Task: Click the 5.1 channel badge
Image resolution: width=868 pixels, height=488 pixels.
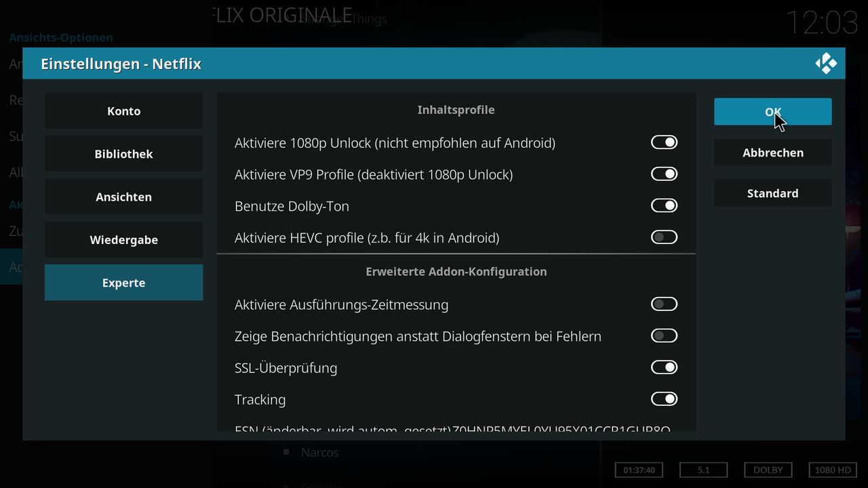Action: pyautogui.click(x=703, y=470)
